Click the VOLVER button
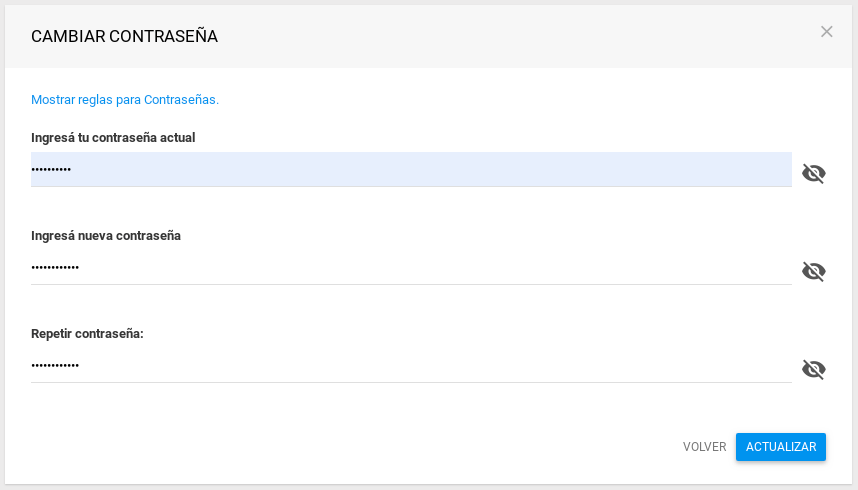858x490 pixels. (x=704, y=447)
